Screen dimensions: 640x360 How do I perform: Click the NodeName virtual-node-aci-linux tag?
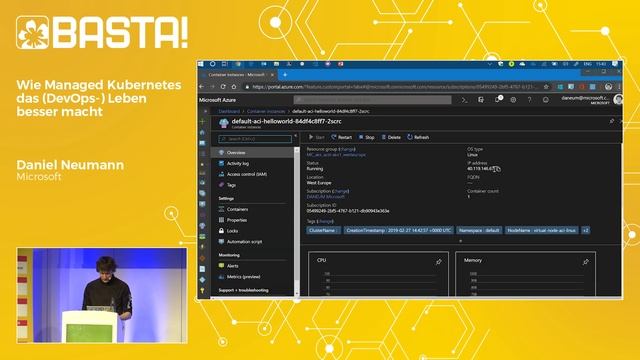(542, 230)
